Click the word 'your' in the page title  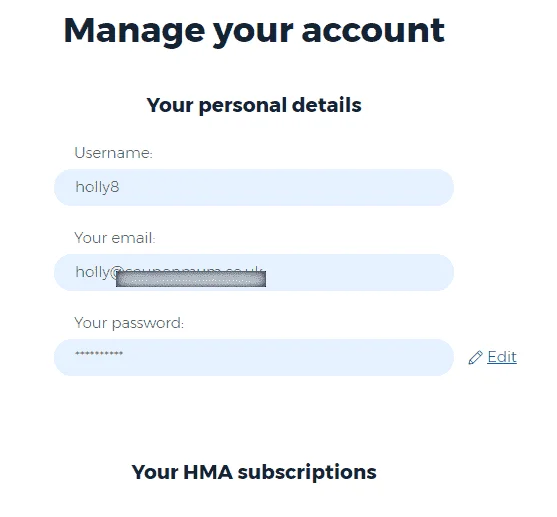[253, 33]
